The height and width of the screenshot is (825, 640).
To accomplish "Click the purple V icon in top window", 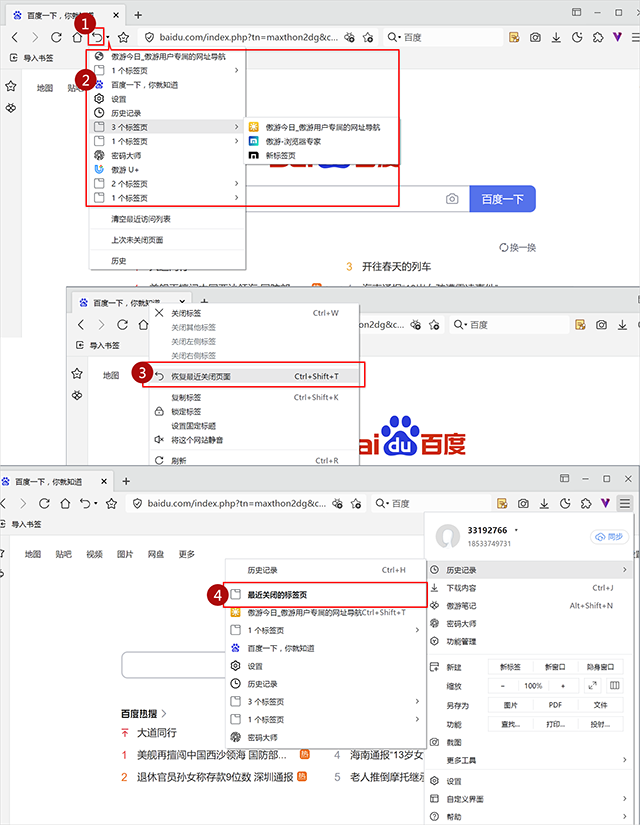I will (x=617, y=37).
